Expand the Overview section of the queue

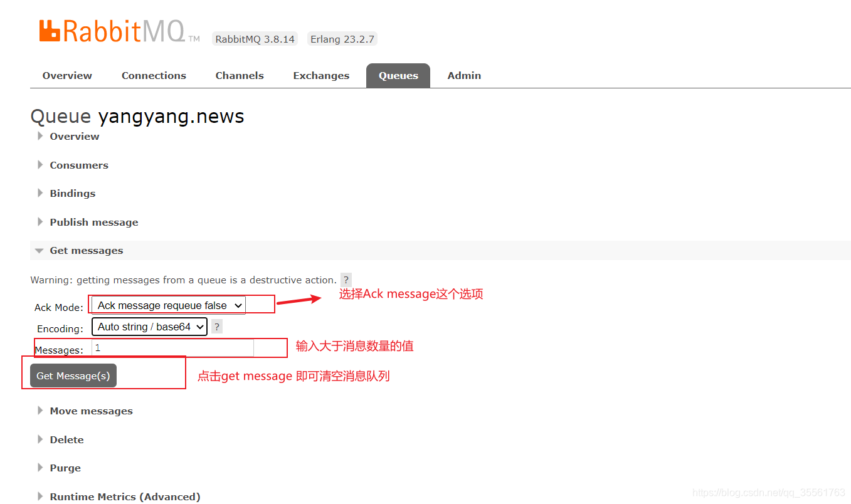pos(74,136)
